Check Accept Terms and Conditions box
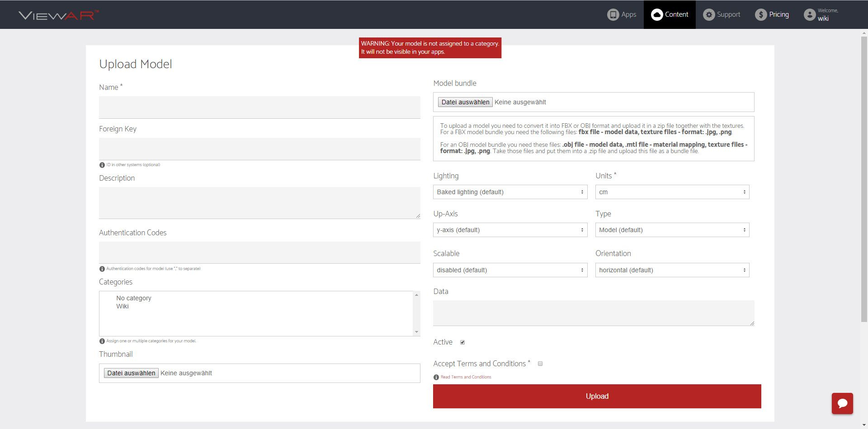868x429 pixels. click(540, 364)
